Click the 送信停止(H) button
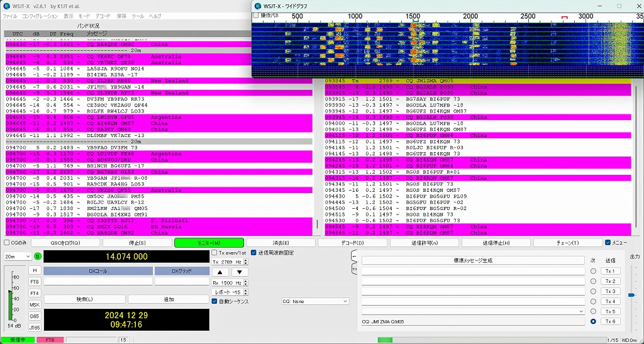This screenshot has height=344, width=644. point(497,243)
